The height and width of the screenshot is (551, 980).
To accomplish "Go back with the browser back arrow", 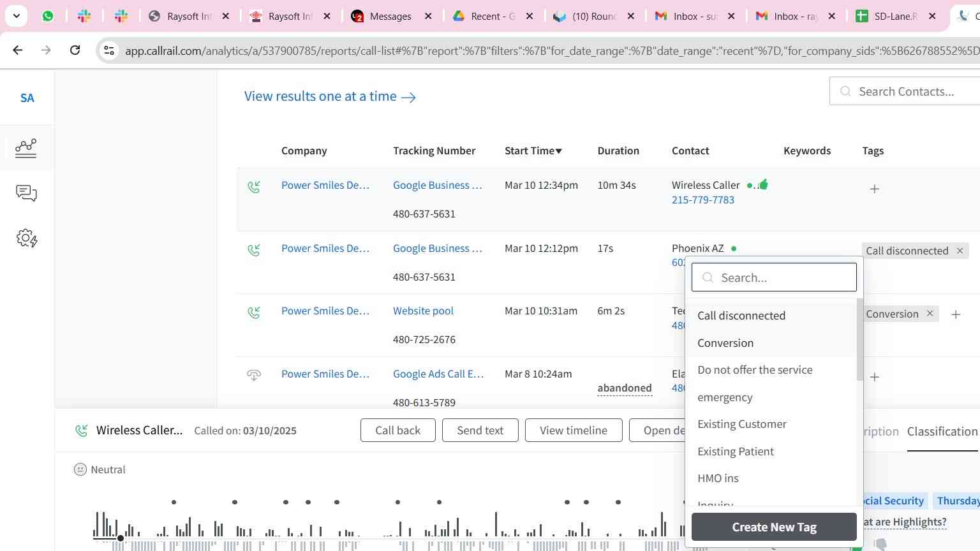I will pos(18,50).
